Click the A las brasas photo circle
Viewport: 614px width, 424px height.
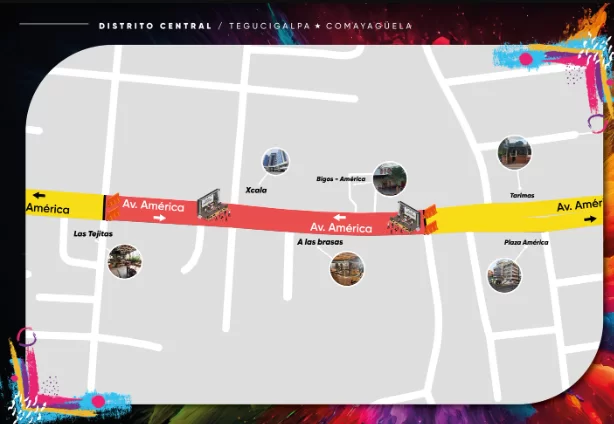pyautogui.click(x=347, y=269)
